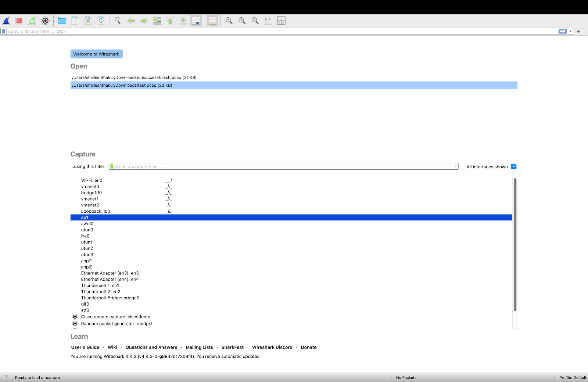Go forward with the right green arrow

click(x=144, y=21)
